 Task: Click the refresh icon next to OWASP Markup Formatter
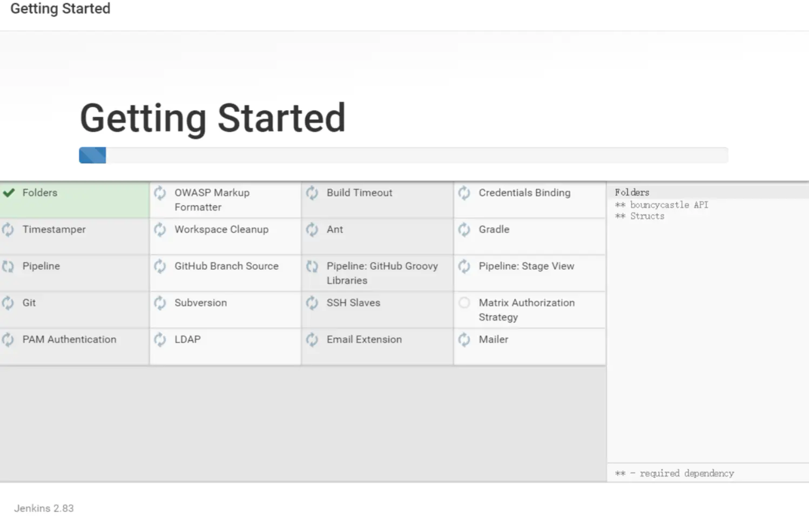[x=160, y=193]
